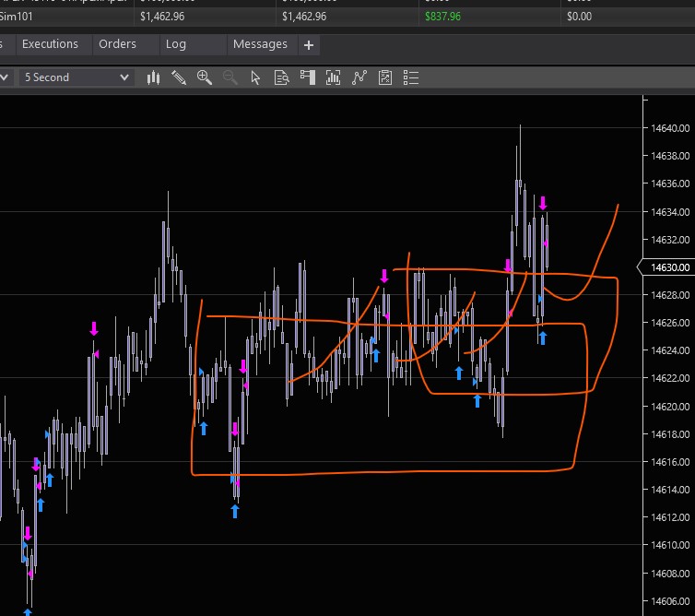Switch to the Executions tab
Viewport: 695px width, 616px height.
tap(50, 44)
